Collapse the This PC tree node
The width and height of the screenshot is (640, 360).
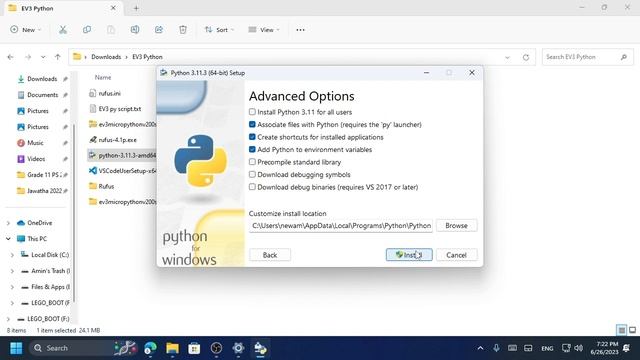8,239
